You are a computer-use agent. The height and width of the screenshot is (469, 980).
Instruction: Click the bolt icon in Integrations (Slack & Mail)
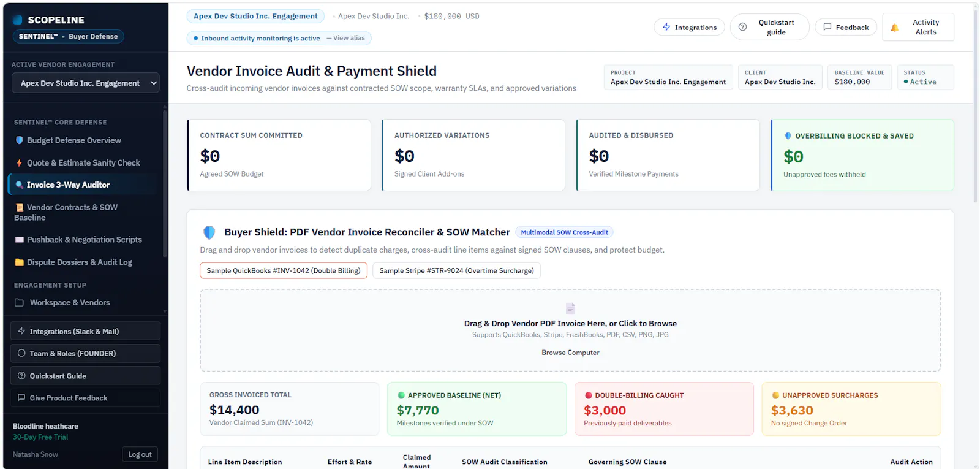tap(21, 331)
